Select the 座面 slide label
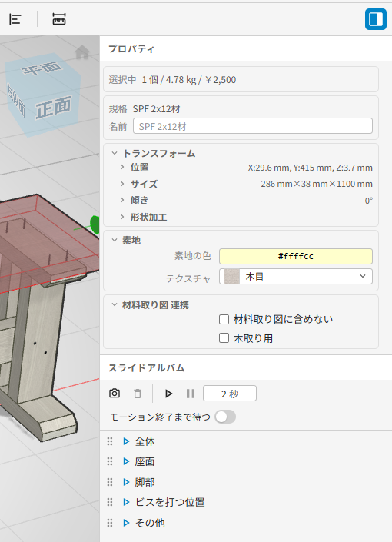Image resolution: width=392 pixels, height=542 pixels. 145,461
